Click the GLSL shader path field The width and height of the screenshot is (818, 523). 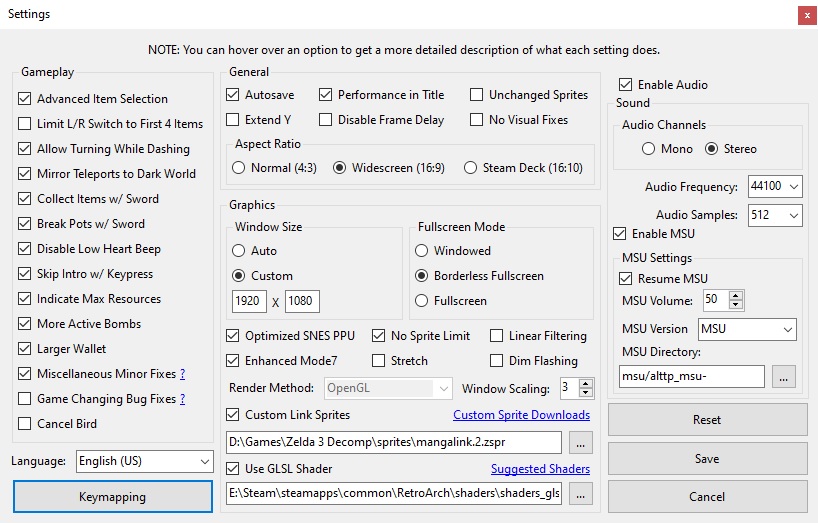point(394,494)
